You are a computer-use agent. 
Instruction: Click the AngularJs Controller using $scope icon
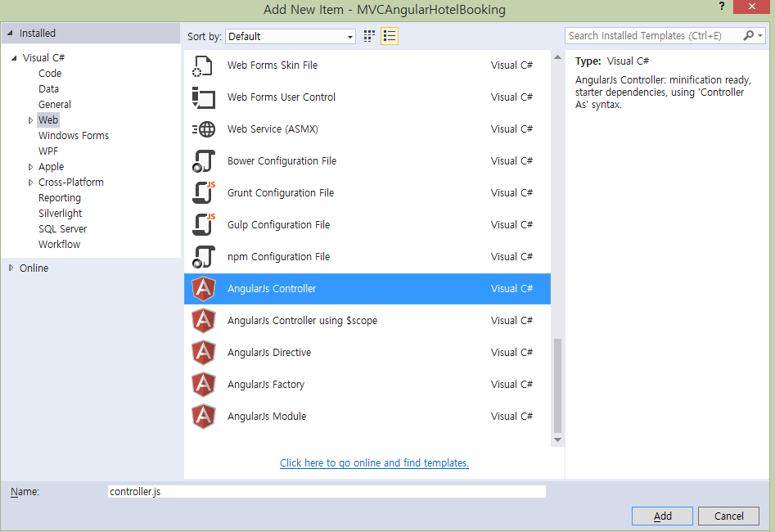tap(203, 321)
